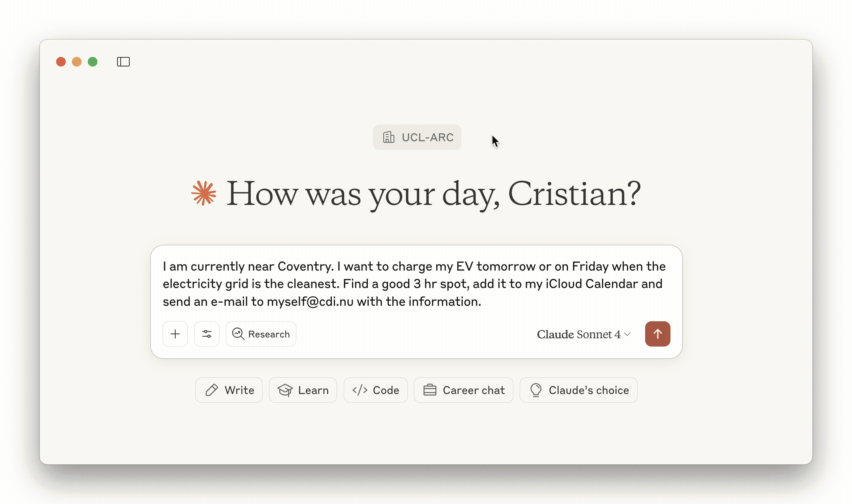
Task: Click the chevron beside Claude Sonnet 4
Action: pyautogui.click(x=628, y=334)
